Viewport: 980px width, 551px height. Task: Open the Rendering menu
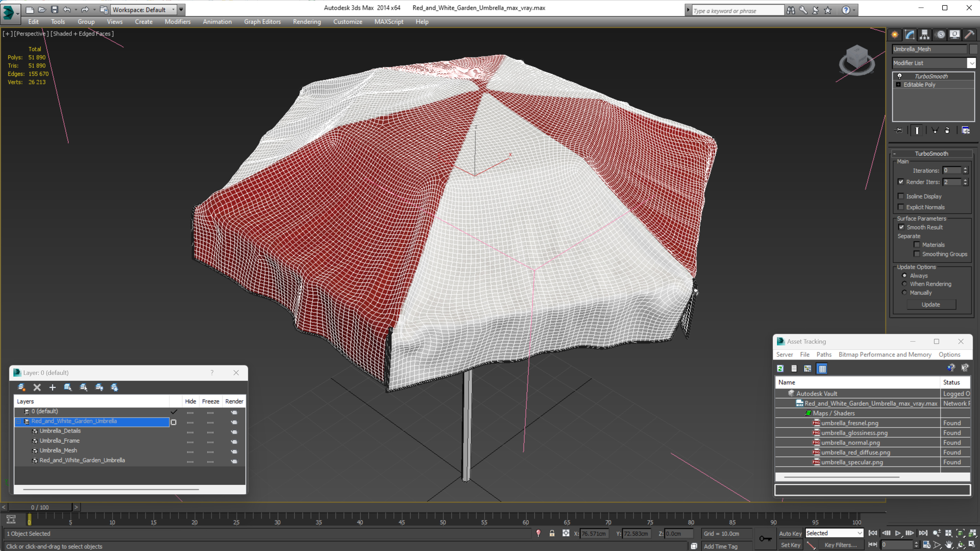tap(307, 22)
